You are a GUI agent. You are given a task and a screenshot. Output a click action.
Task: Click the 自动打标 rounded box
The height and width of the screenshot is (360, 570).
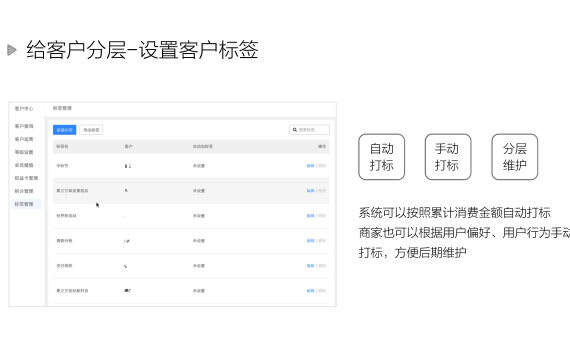[381, 157]
